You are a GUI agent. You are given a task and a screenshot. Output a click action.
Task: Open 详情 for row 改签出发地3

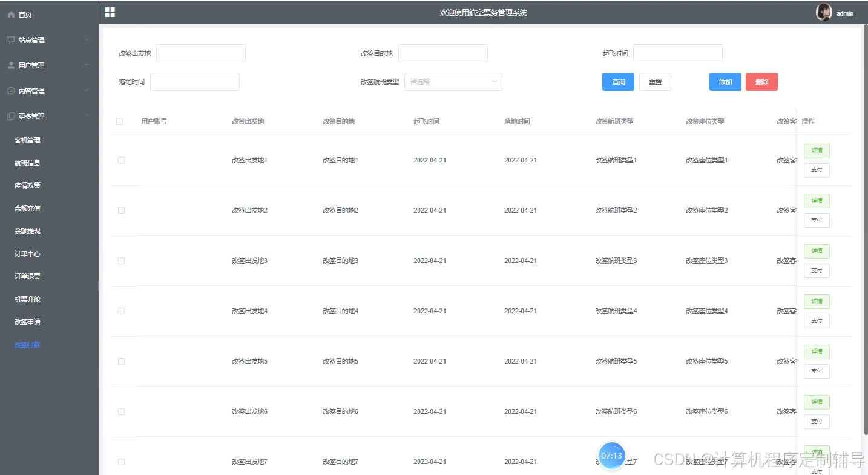coord(817,251)
